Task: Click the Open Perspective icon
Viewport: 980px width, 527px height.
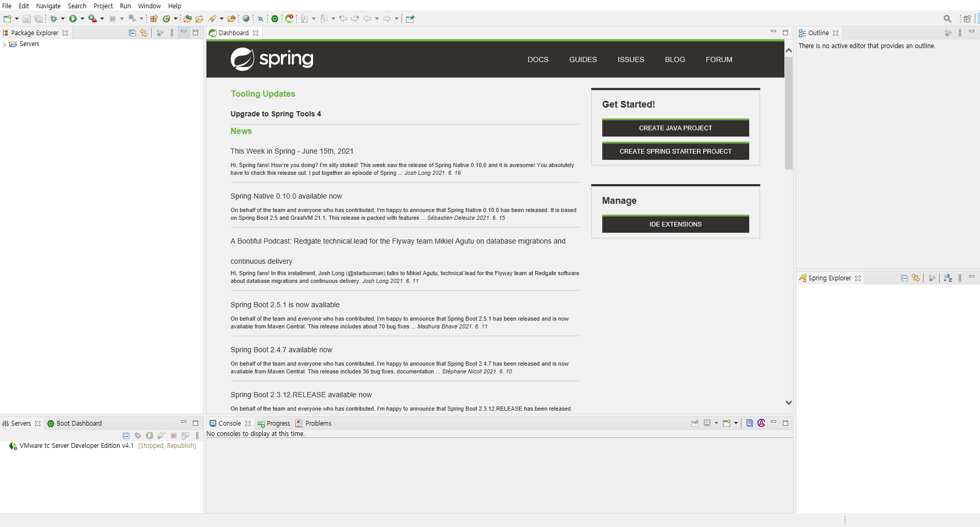Action: pos(967,19)
